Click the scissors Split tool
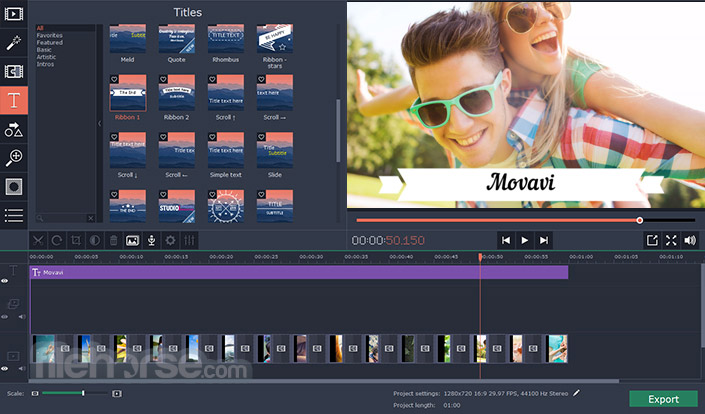 point(38,240)
